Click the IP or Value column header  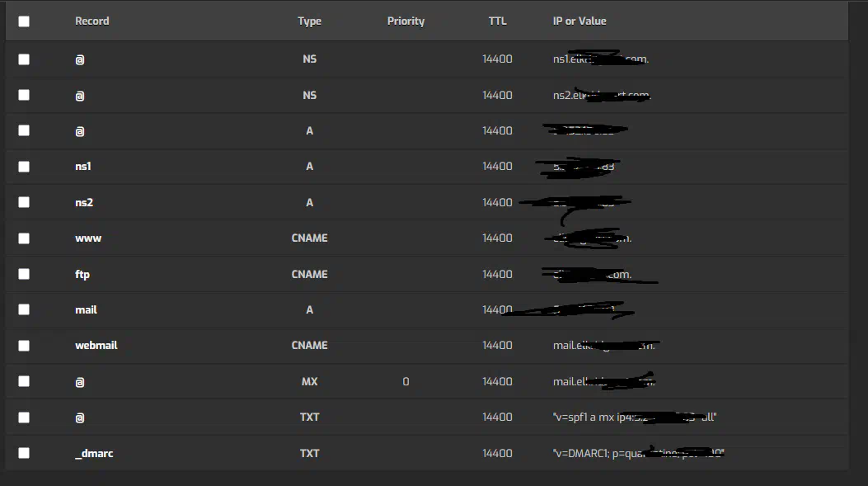pyautogui.click(x=579, y=21)
